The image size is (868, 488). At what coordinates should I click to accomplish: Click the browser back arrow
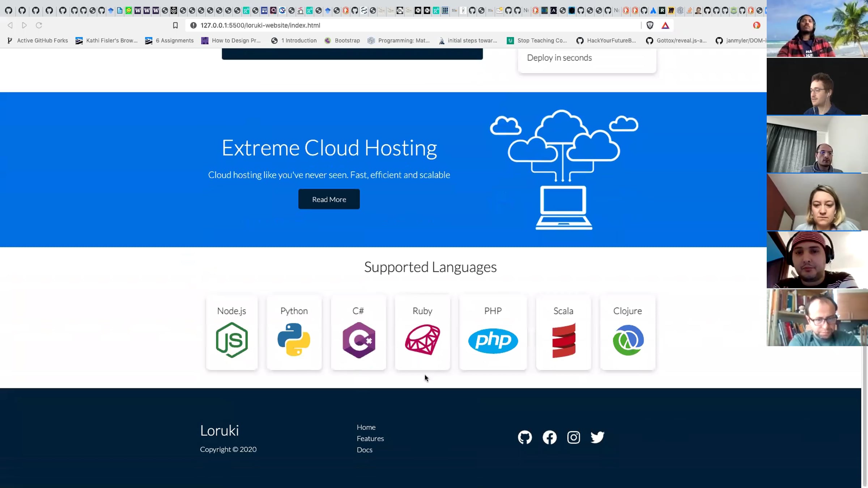tap(10, 25)
